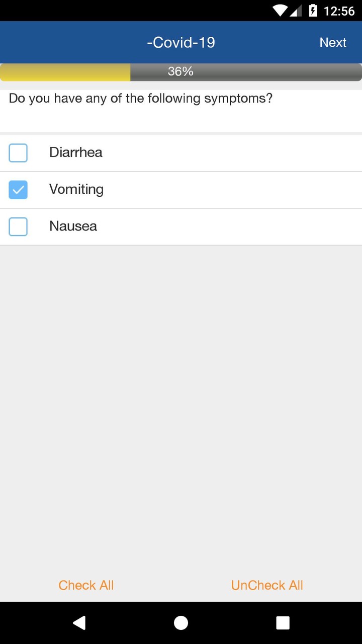Image resolution: width=362 pixels, height=644 pixels.
Task: Tap the Wi-Fi status icon
Action: (280, 11)
